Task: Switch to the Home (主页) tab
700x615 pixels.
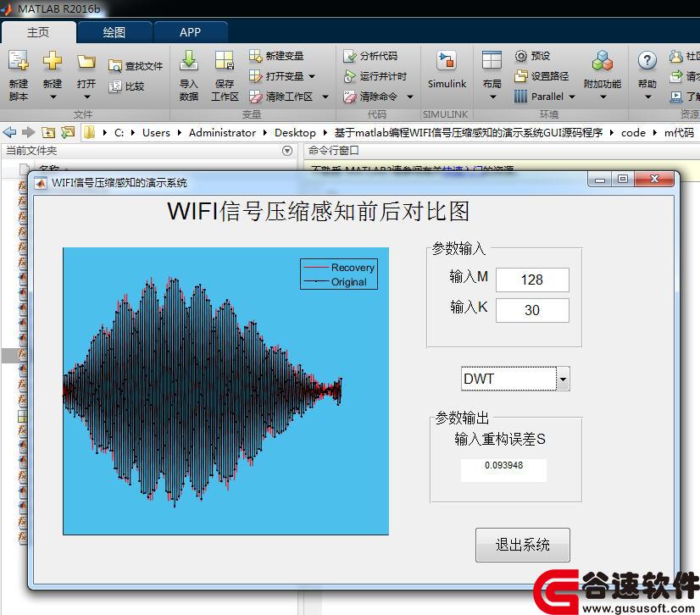Action: click(x=38, y=32)
